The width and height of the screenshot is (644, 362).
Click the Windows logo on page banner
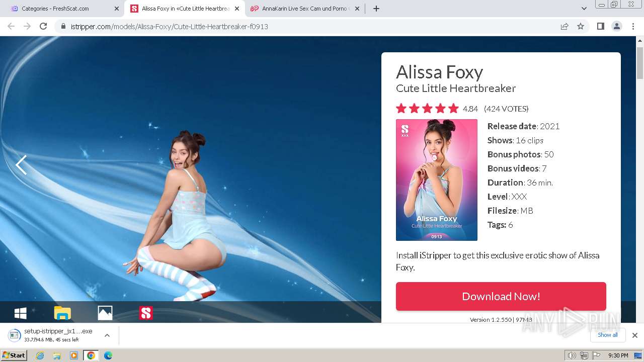pos(20,313)
